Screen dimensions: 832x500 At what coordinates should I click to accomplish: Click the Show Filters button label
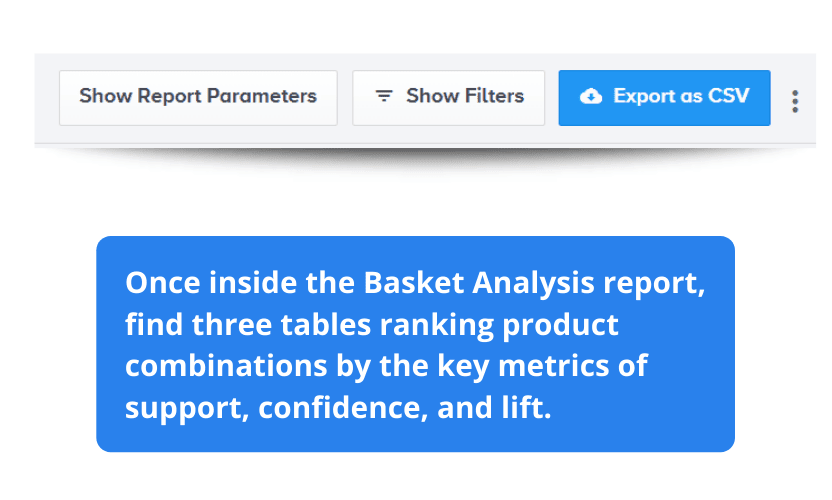tap(465, 96)
